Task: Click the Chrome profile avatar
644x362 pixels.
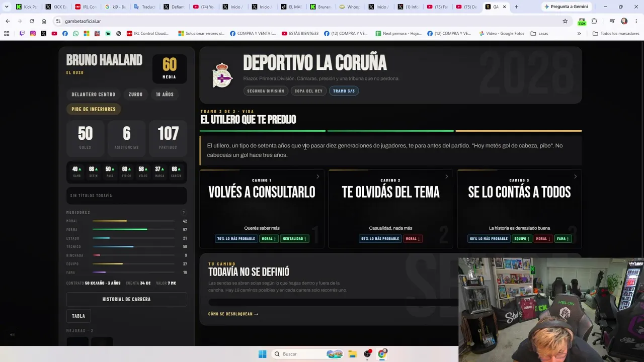Action: click(x=624, y=21)
